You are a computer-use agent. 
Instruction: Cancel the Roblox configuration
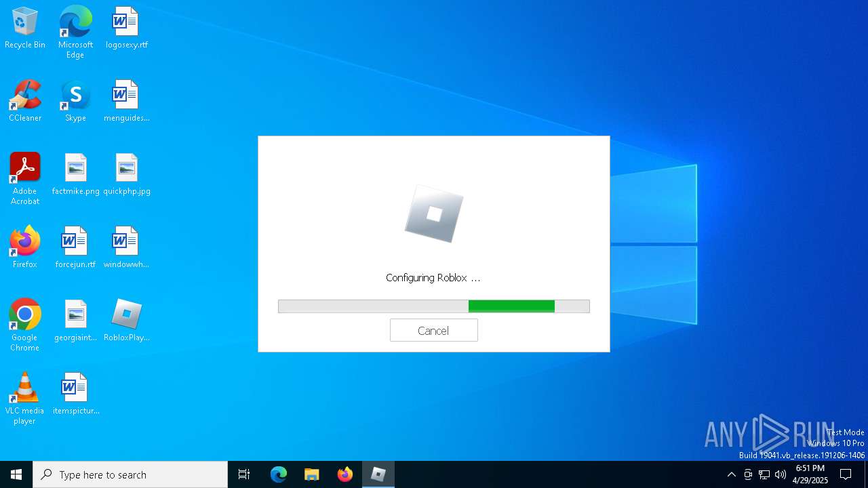coord(433,330)
